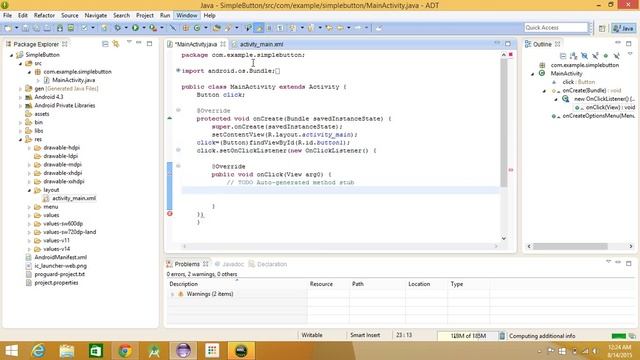This screenshot has width=640, height=360.
Task: Open the New toolbar dropdown arrow
Action: (16, 28)
